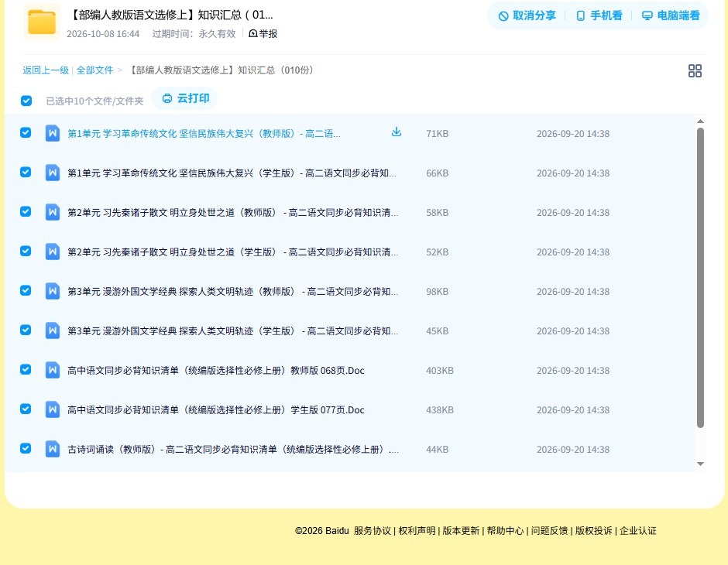Uncheck 第1单元 学生版 file checkbox
728x565 pixels.
pyautogui.click(x=26, y=172)
